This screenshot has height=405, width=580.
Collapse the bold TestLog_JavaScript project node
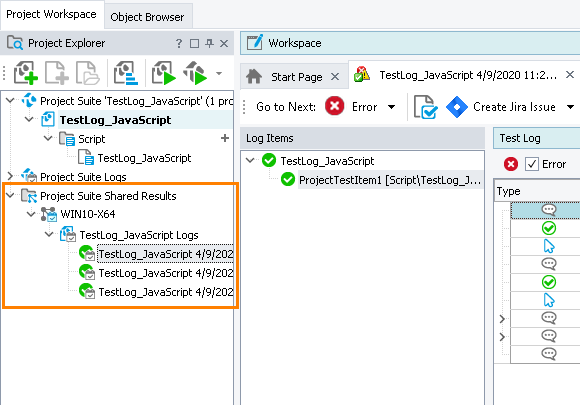coord(29,119)
